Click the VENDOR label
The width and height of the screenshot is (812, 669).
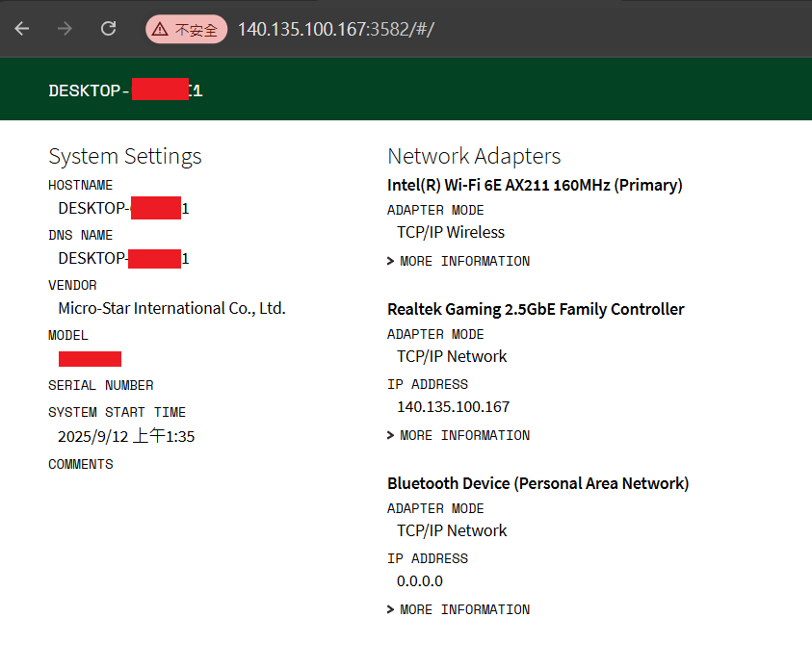[x=72, y=286]
